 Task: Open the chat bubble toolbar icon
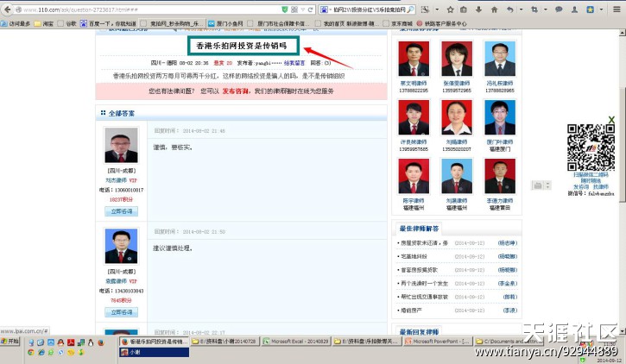pos(559,9)
